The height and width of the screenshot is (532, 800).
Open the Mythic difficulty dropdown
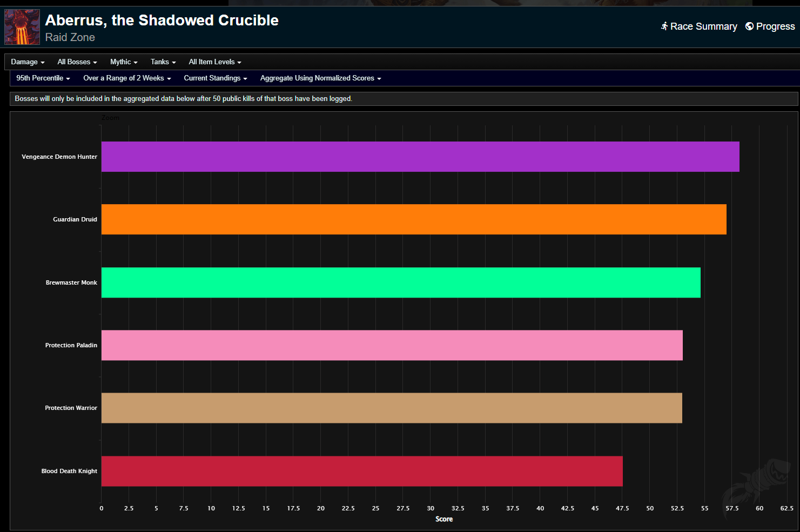[124, 62]
